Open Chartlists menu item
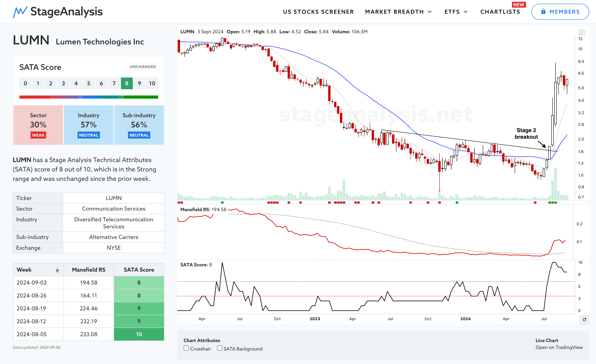Viewport: 596px width, 364px height. pyautogui.click(x=500, y=12)
